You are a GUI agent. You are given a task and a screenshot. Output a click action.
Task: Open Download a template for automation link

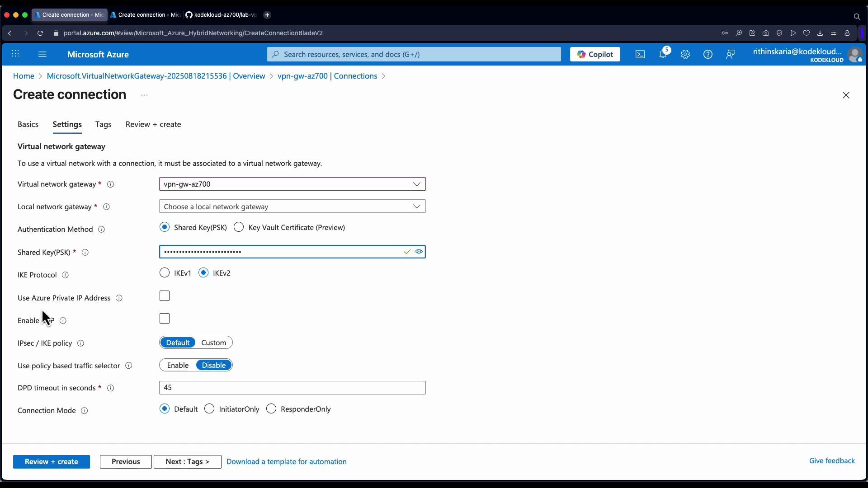pos(287,462)
